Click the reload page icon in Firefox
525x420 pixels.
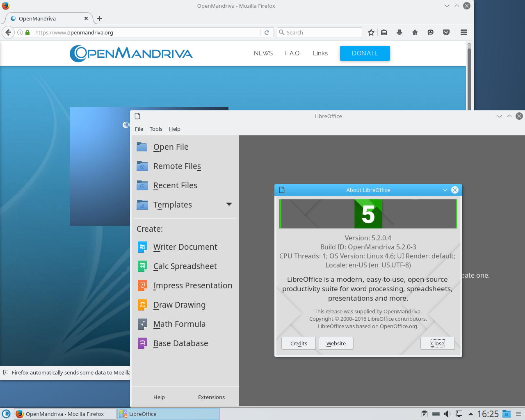[267, 32]
